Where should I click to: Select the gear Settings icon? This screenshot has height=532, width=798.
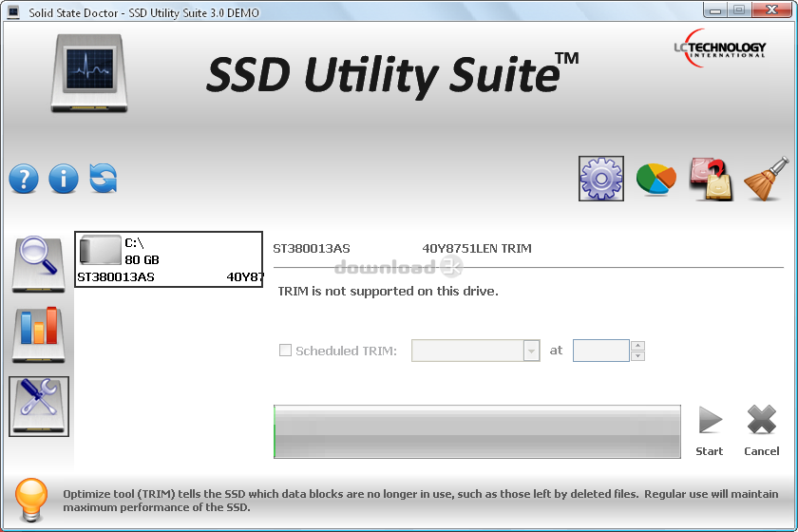click(x=601, y=179)
